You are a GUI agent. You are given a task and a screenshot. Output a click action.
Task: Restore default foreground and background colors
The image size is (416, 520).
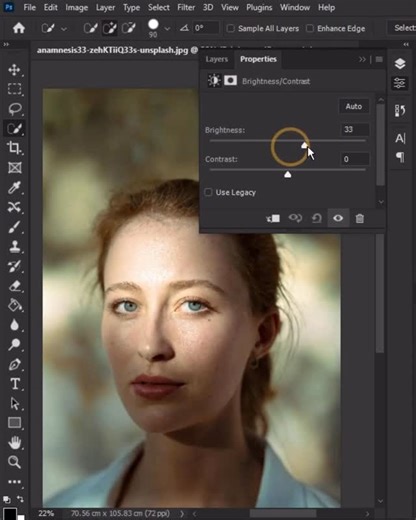7,499
